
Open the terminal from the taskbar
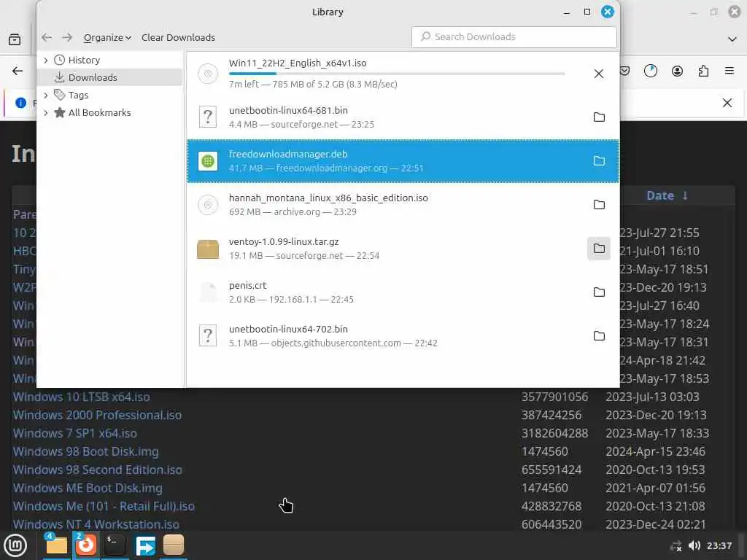[115, 545]
